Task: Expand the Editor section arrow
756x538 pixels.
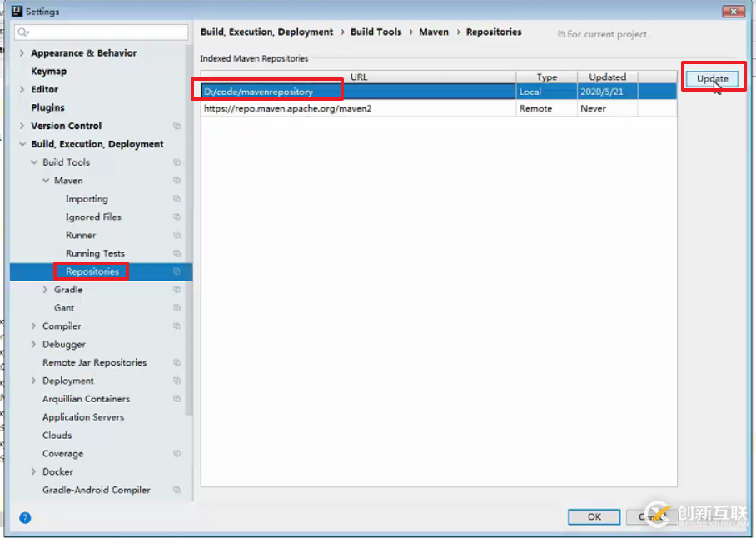Action: (22, 89)
